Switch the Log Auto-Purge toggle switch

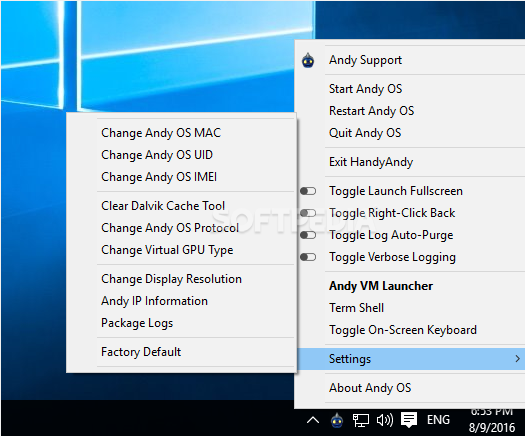click(x=308, y=235)
